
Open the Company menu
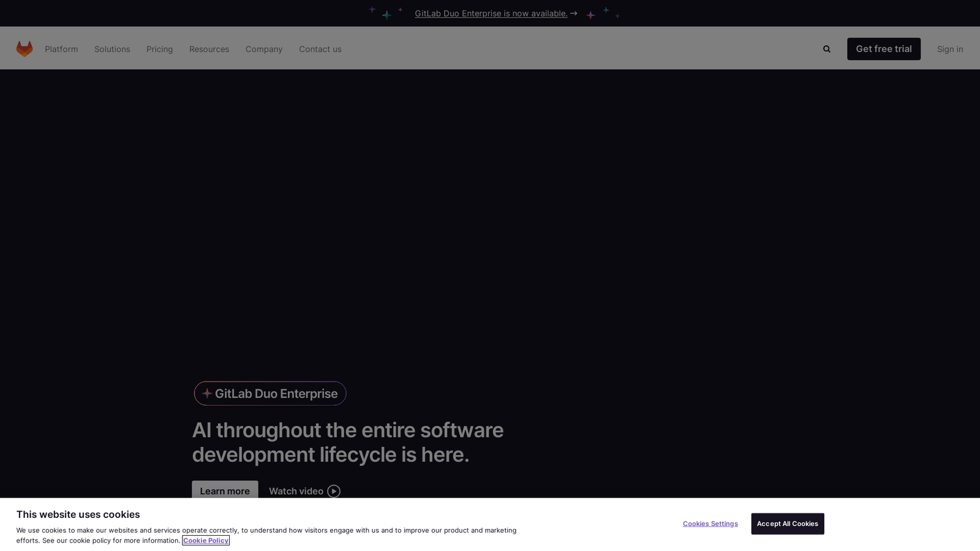point(264,49)
